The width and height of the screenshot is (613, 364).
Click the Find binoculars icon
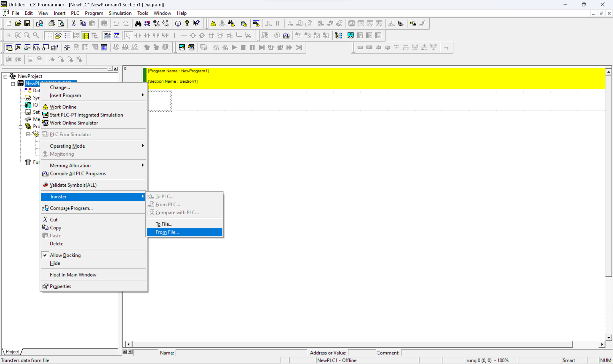coord(138,24)
